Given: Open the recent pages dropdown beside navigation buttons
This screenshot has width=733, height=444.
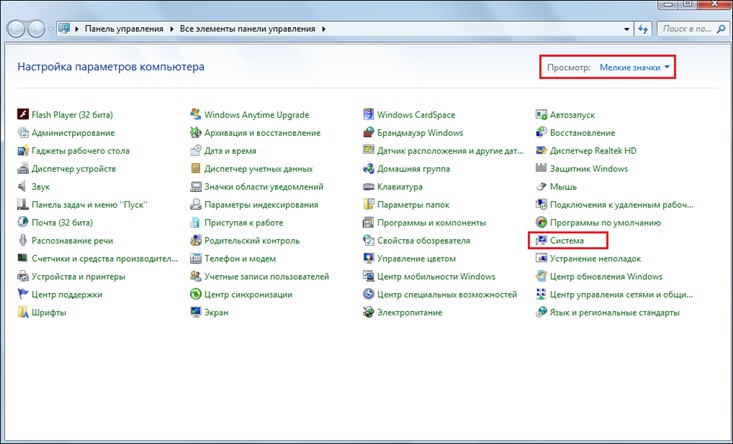Looking at the screenshot, I should coord(50,29).
